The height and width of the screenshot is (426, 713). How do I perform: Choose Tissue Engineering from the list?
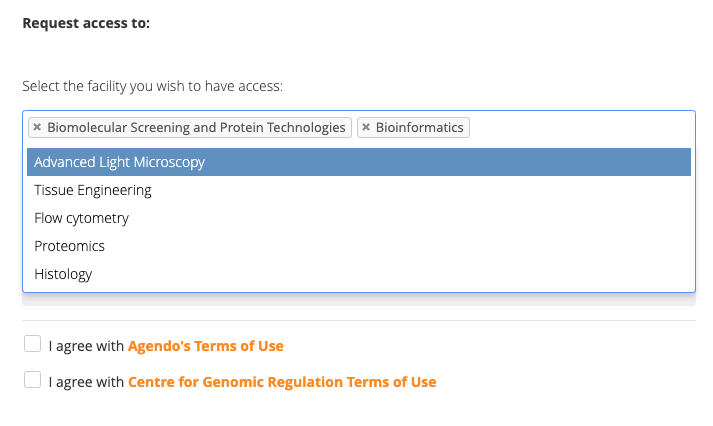click(359, 190)
